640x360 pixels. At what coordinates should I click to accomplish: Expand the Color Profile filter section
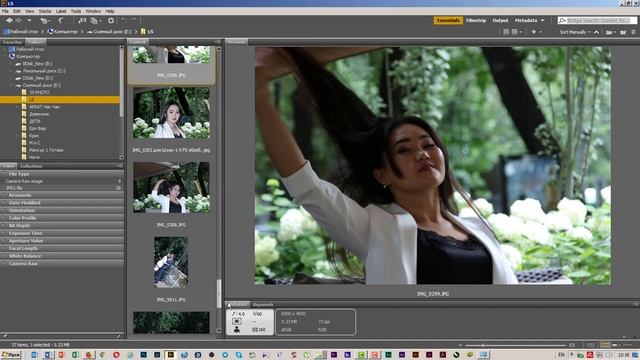point(62,218)
